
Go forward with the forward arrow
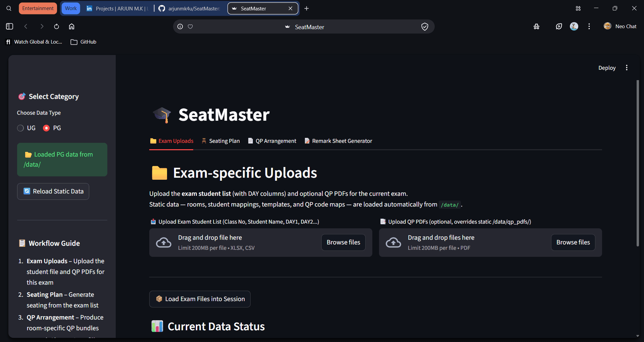42,26
